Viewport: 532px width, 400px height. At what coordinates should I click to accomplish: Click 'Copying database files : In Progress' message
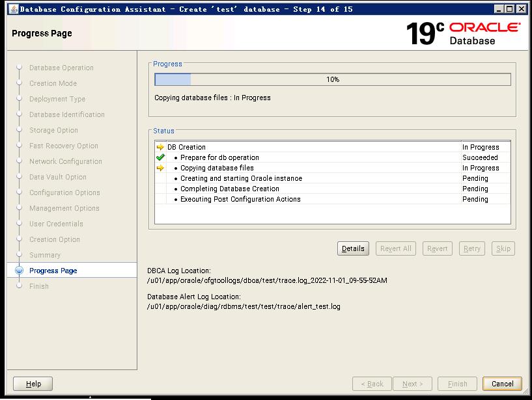[x=212, y=98]
